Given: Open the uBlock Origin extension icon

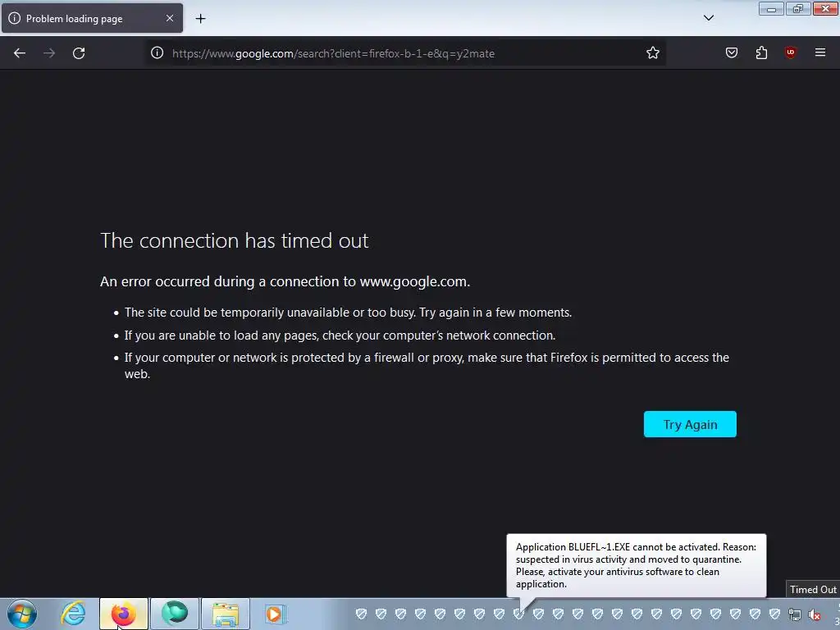Looking at the screenshot, I should click(x=790, y=52).
